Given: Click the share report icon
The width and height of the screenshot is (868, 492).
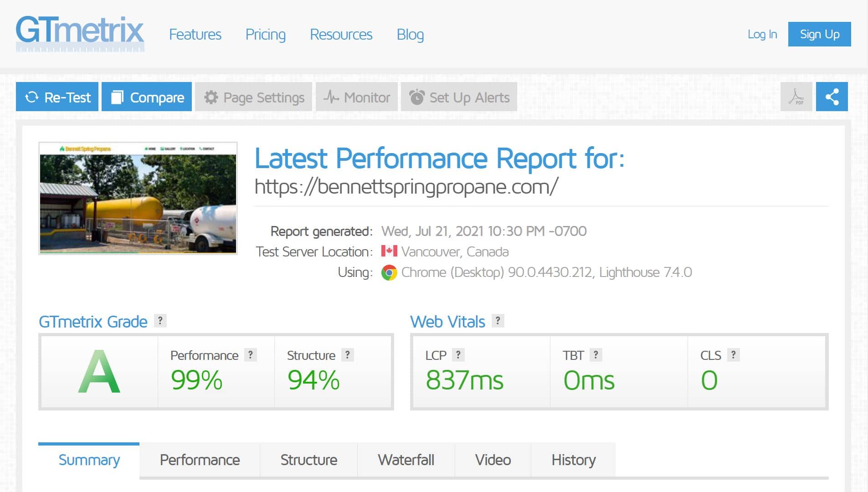Looking at the screenshot, I should tap(832, 97).
